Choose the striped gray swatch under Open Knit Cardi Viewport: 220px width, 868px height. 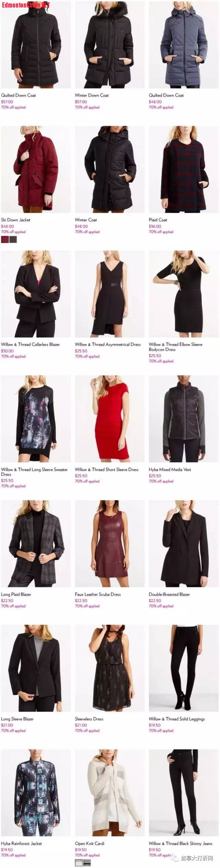click(87, 863)
